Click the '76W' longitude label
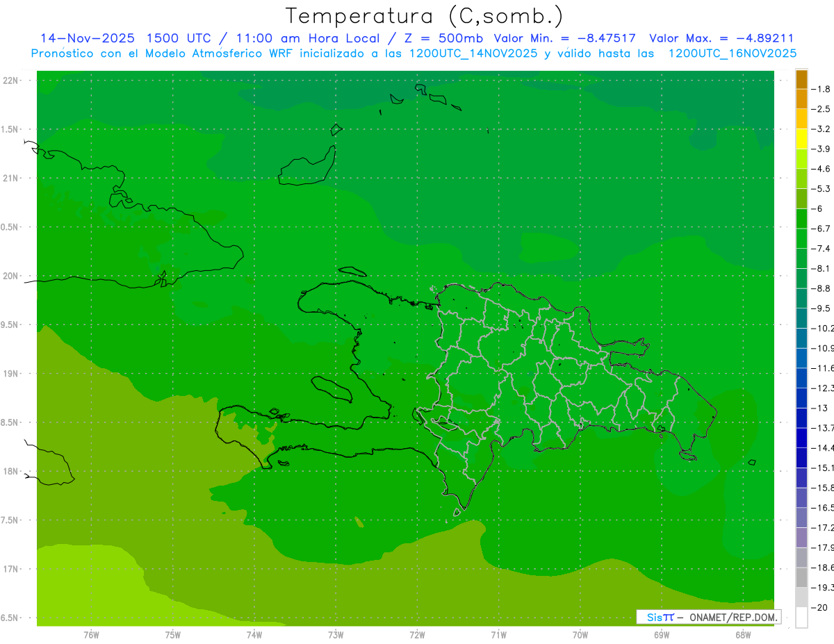834x644 pixels. coord(91,635)
